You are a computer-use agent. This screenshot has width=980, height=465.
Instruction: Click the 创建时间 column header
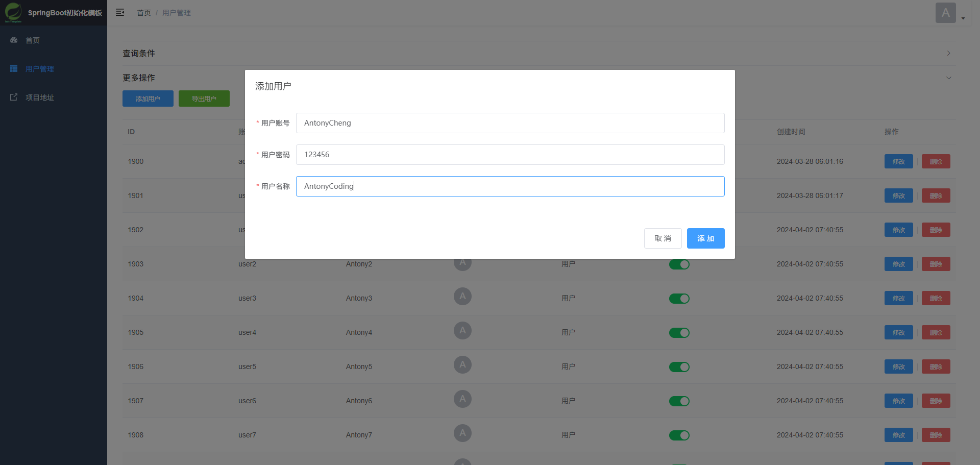791,132
